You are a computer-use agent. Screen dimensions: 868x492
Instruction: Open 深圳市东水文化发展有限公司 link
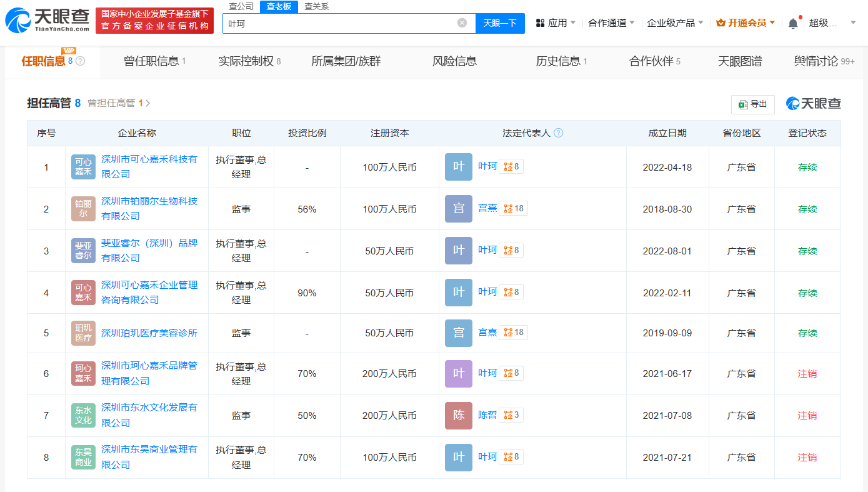pyautogui.click(x=149, y=416)
